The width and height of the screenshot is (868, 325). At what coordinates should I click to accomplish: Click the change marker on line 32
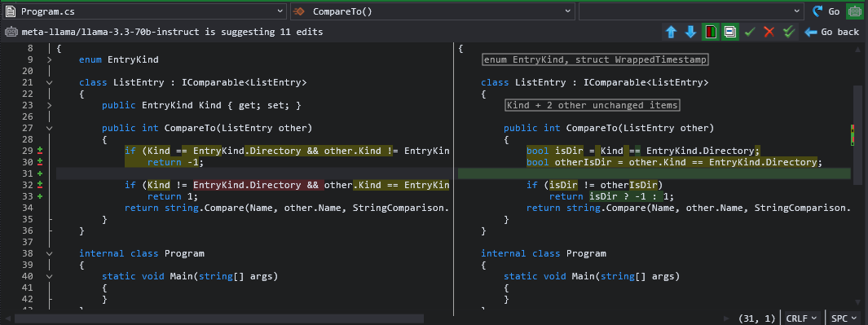tap(40, 185)
